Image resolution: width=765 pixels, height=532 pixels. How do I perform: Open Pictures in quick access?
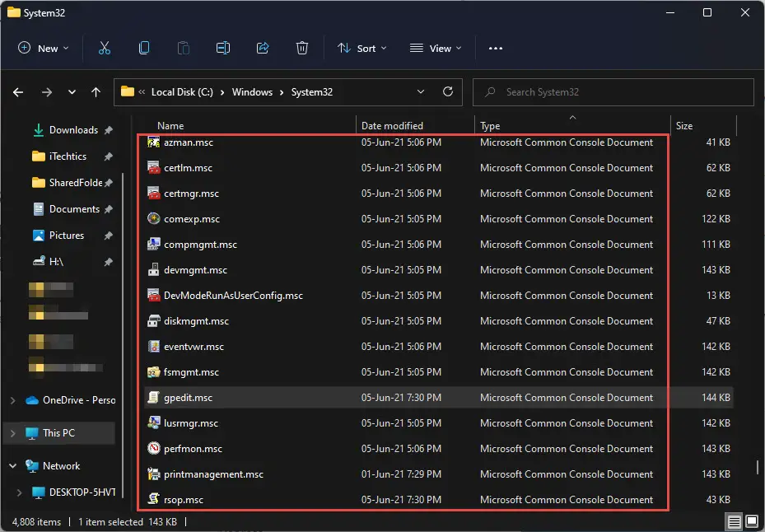[x=67, y=236]
